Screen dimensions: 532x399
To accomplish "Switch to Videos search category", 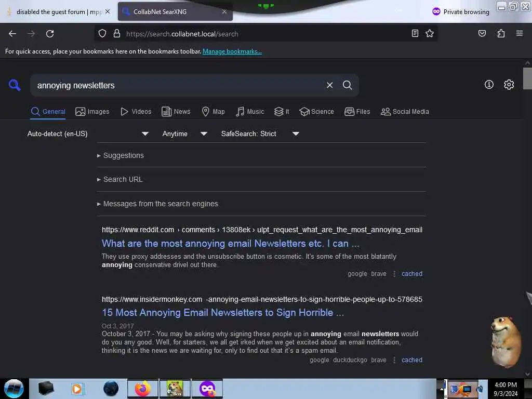I will tap(136, 112).
